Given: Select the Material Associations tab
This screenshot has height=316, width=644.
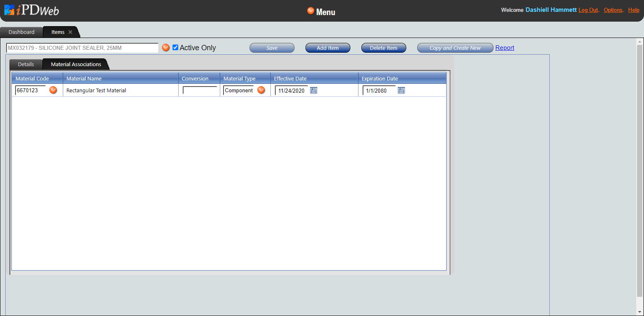Looking at the screenshot, I should coord(76,65).
